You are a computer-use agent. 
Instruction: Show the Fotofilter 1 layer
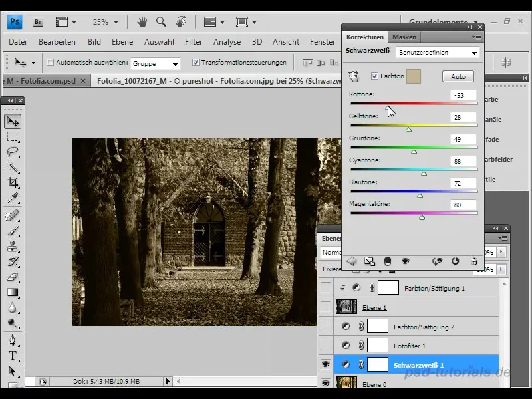point(325,346)
